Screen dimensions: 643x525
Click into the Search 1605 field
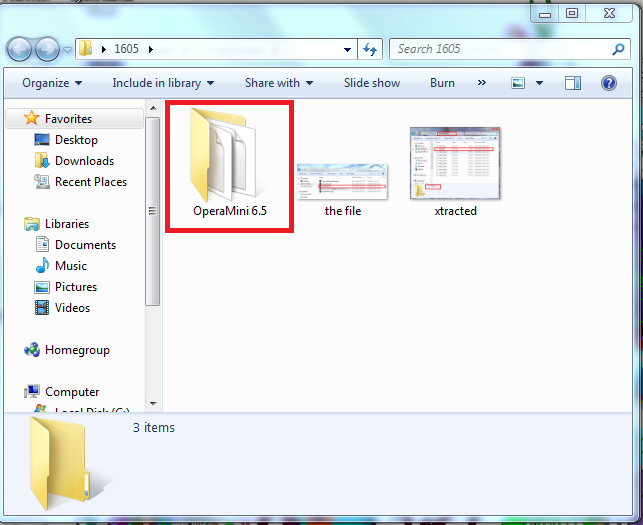click(510, 49)
